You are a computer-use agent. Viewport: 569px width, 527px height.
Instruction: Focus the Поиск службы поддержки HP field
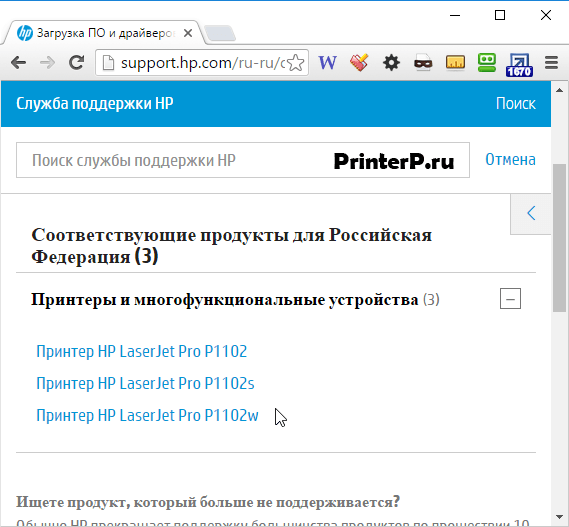[243, 160]
